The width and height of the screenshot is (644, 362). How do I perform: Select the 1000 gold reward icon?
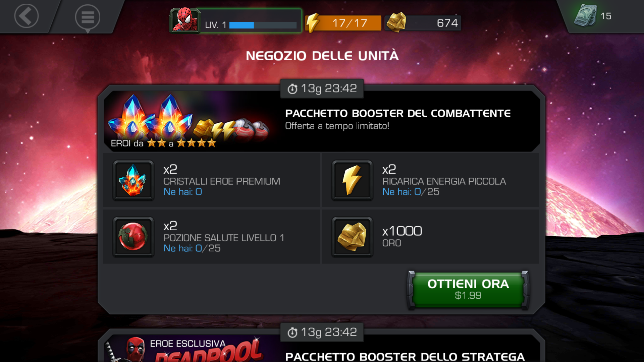pyautogui.click(x=352, y=237)
